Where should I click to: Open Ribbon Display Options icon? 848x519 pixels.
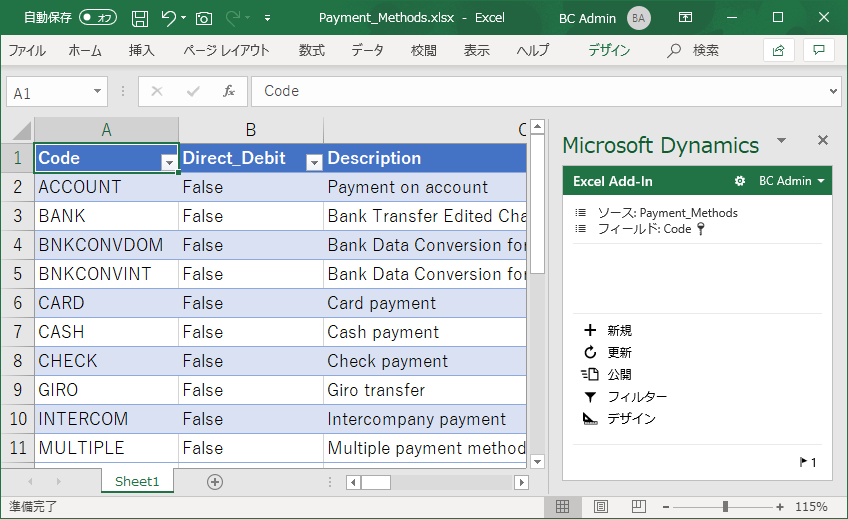tap(685, 18)
